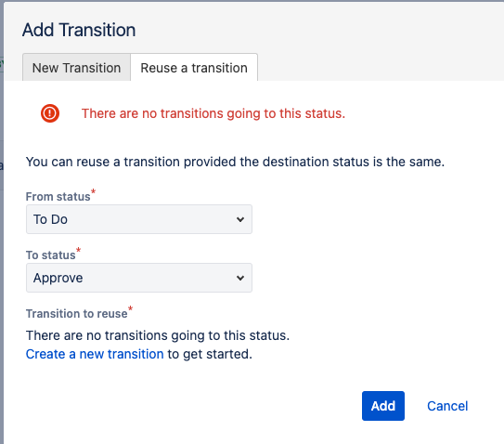Click the red no transitions error message
Viewport: 504px width, 444px height.
tap(213, 113)
